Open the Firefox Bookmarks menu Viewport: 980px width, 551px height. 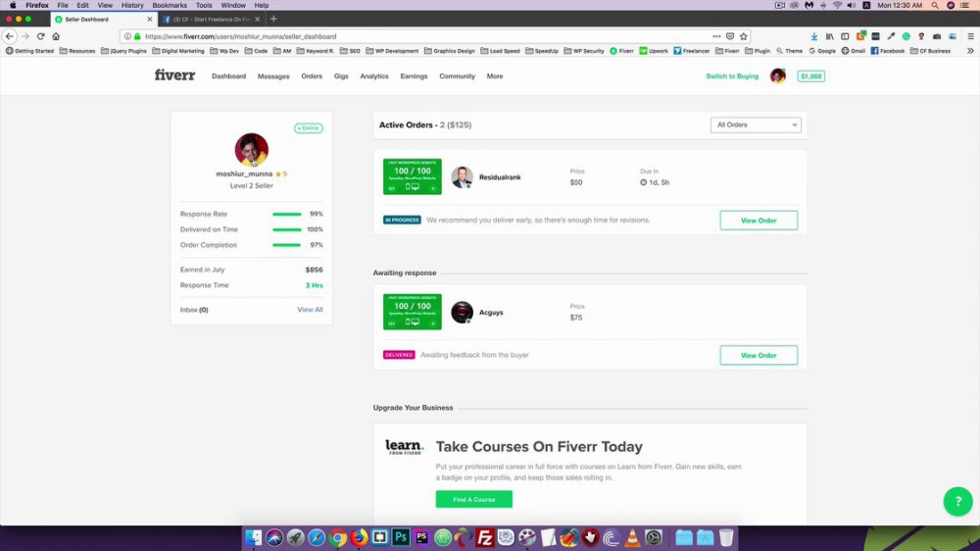click(170, 5)
